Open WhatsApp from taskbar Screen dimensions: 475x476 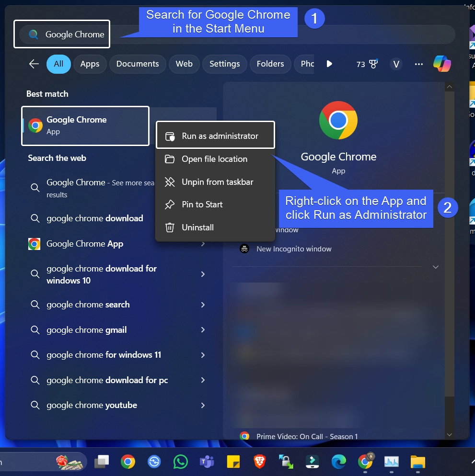[181, 462]
